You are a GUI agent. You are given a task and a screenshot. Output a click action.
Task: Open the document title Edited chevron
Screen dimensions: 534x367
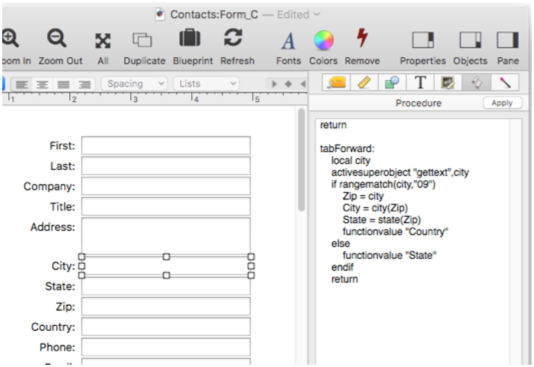pyautogui.click(x=317, y=14)
